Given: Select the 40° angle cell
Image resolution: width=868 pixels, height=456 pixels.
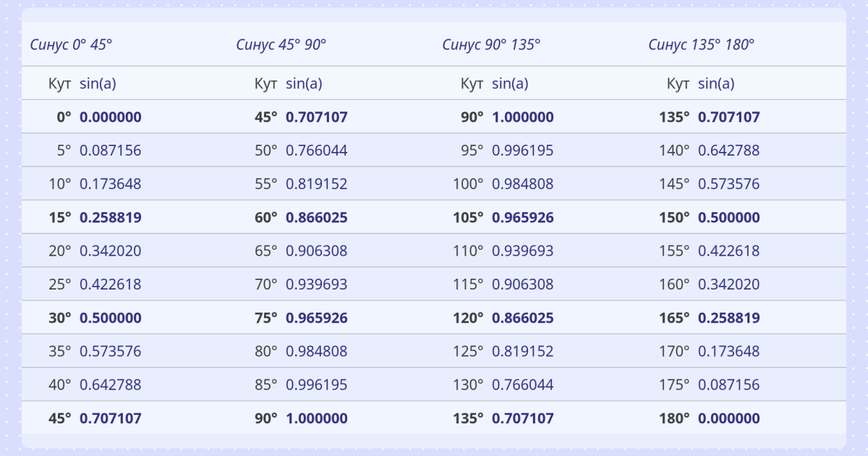Looking at the screenshot, I should coord(60,384).
